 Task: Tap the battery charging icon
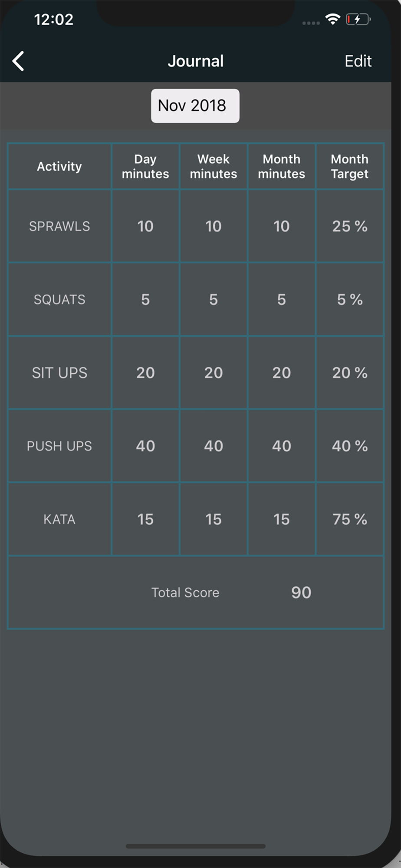click(358, 20)
